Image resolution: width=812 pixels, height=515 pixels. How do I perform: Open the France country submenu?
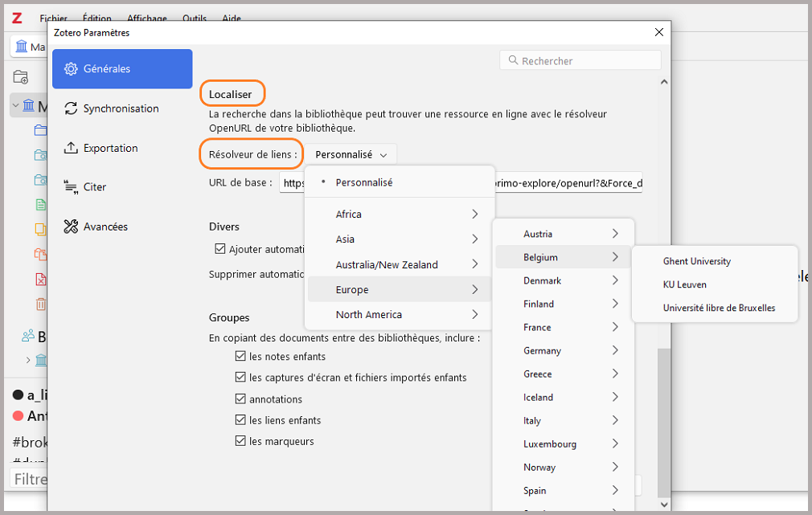pyautogui.click(x=564, y=327)
